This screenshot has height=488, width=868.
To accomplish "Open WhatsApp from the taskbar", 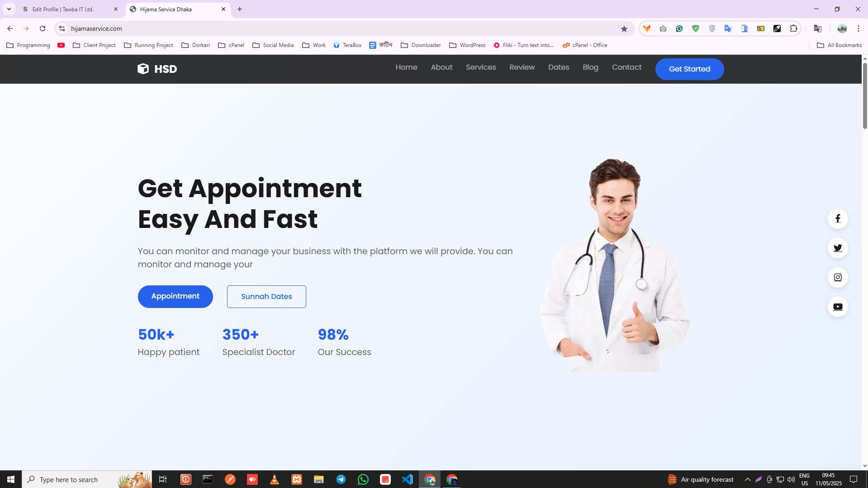I will click(x=363, y=479).
